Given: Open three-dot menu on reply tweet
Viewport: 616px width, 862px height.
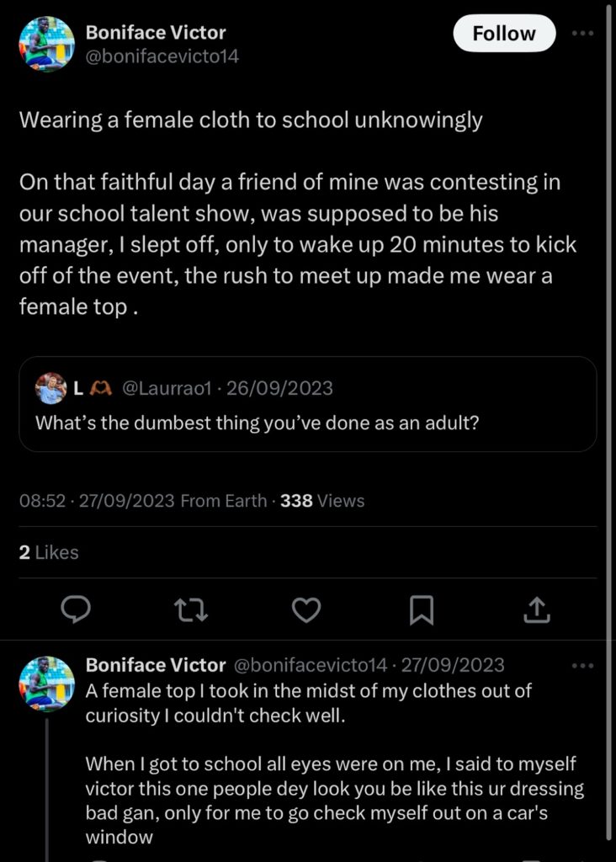Looking at the screenshot, I should pyautogui.click(x=582, y=665).
